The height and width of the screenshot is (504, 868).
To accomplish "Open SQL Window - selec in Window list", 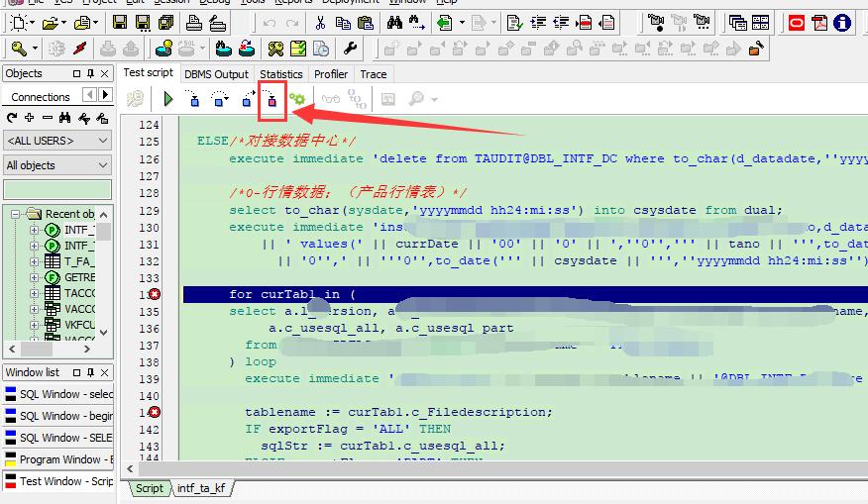I will [x=58, y=394].
